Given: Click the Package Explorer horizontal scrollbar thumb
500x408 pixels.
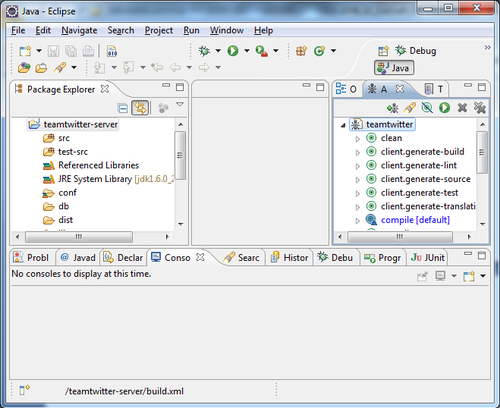Looking at the screenshot, I should [79, 237].
